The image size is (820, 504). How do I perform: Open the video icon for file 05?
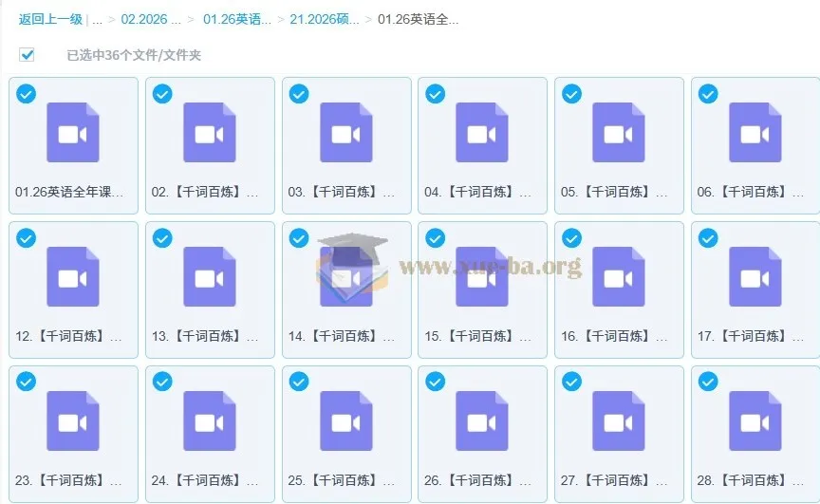618,133
